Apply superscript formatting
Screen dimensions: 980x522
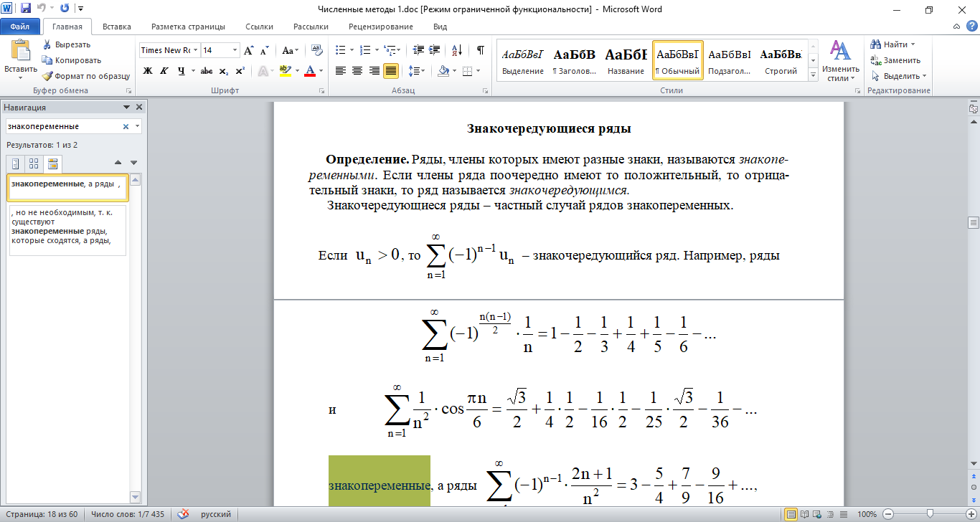coord(240,71)
